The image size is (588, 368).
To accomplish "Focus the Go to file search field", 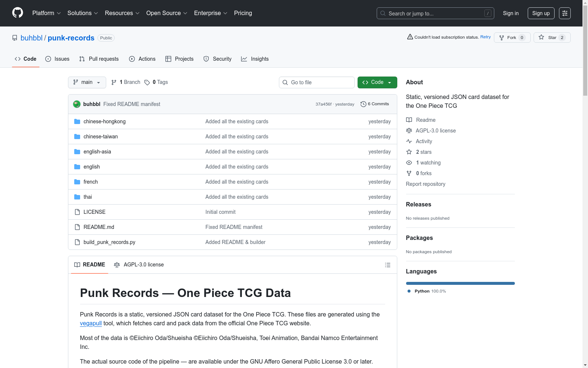I will pyautogui.click(x=317, y=82).
